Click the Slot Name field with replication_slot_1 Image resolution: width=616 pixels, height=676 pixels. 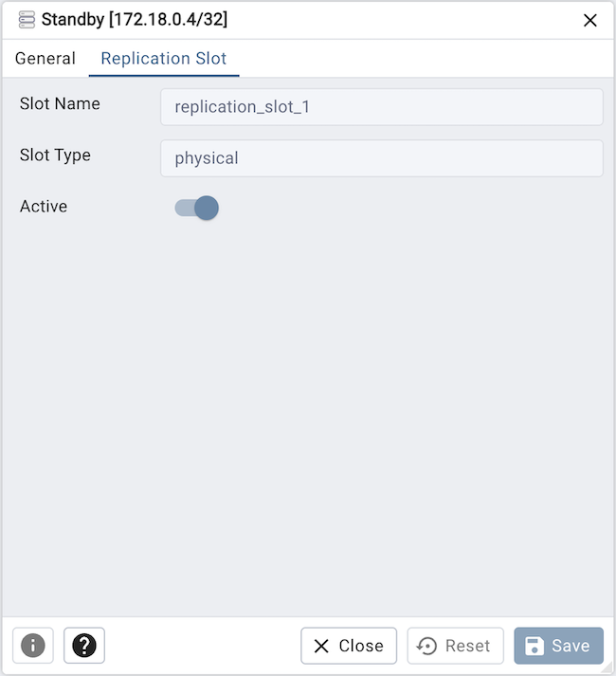381,107
